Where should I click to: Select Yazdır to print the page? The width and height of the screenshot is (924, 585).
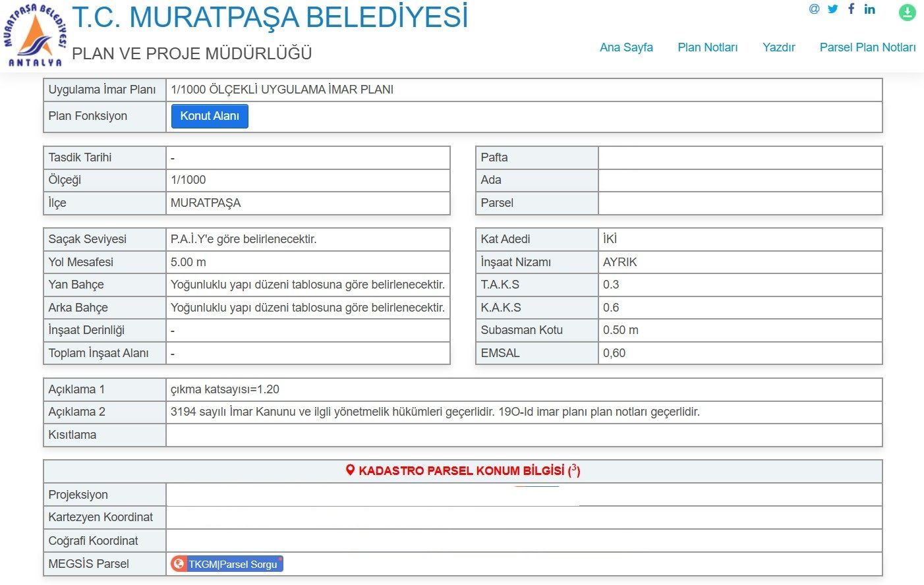(x=778, y=47)
